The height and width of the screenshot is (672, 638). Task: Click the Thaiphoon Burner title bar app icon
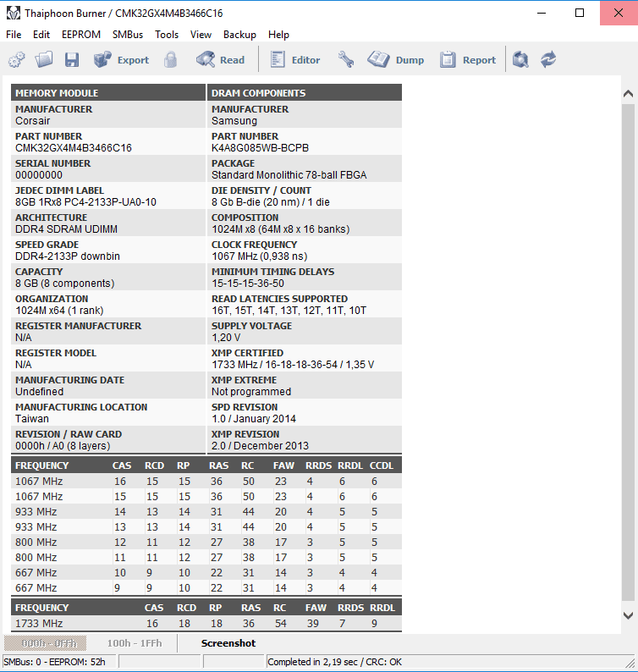(14, 14)
